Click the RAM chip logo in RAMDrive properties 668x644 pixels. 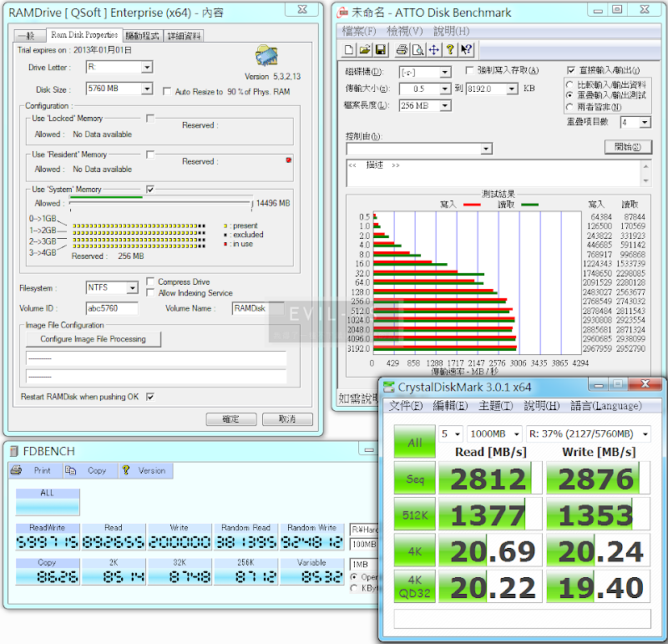[x=266, y=55]
